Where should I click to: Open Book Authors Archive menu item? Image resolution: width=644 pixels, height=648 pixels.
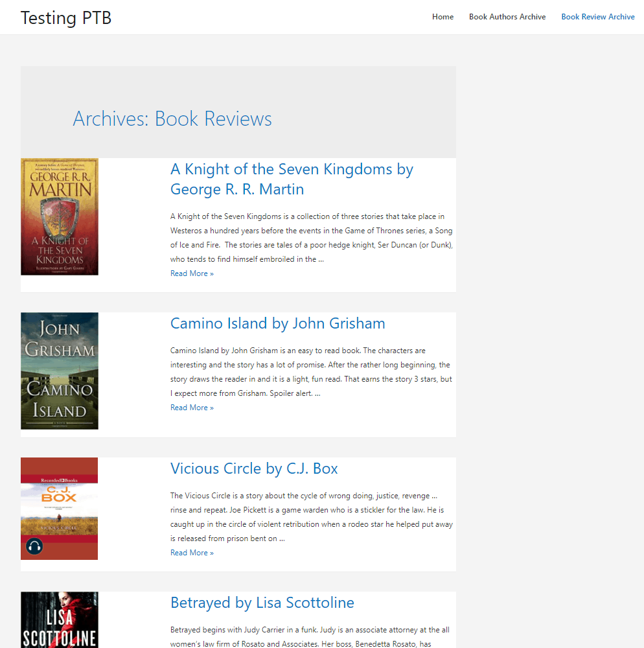tap(507, 17)
